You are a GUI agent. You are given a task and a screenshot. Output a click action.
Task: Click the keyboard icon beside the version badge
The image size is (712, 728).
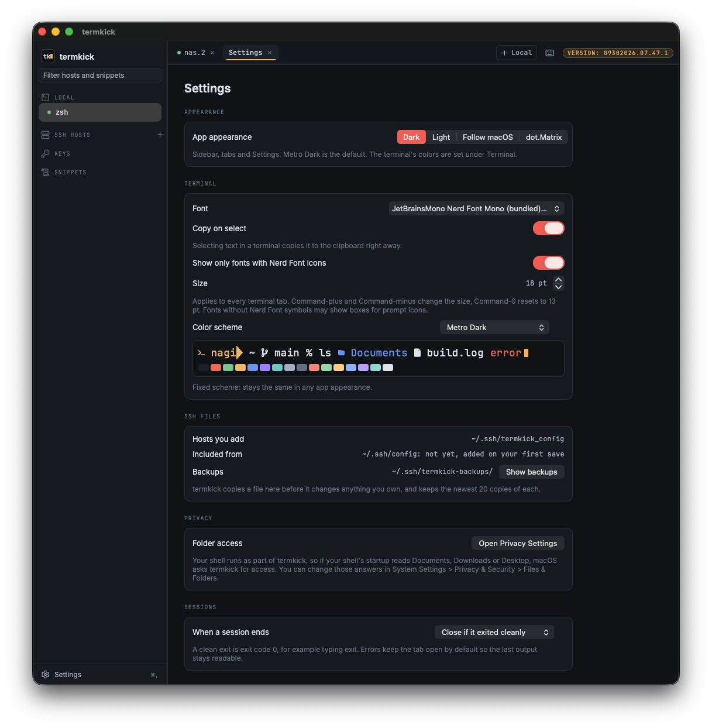coord(549,53)
